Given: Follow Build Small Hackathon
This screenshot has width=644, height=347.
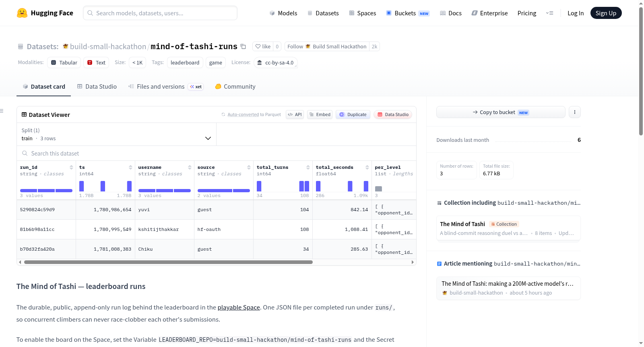Looking at the screenshot, I should coord(327,46).
